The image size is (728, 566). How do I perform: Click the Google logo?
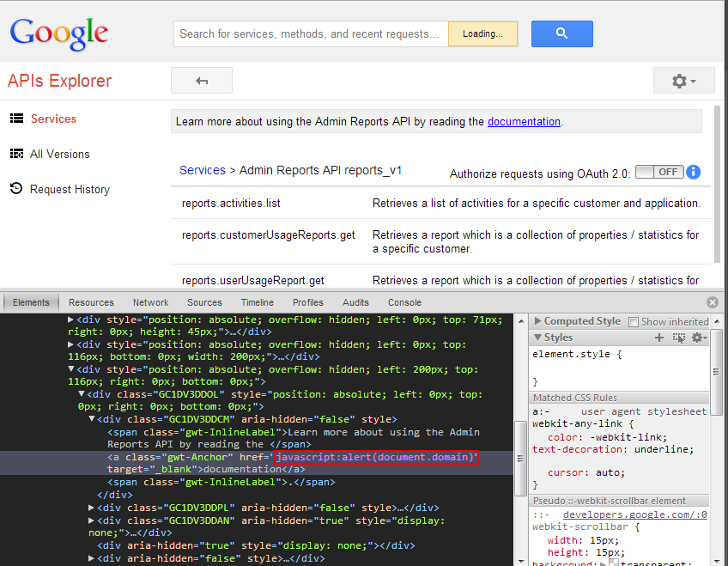coord(59,33)
